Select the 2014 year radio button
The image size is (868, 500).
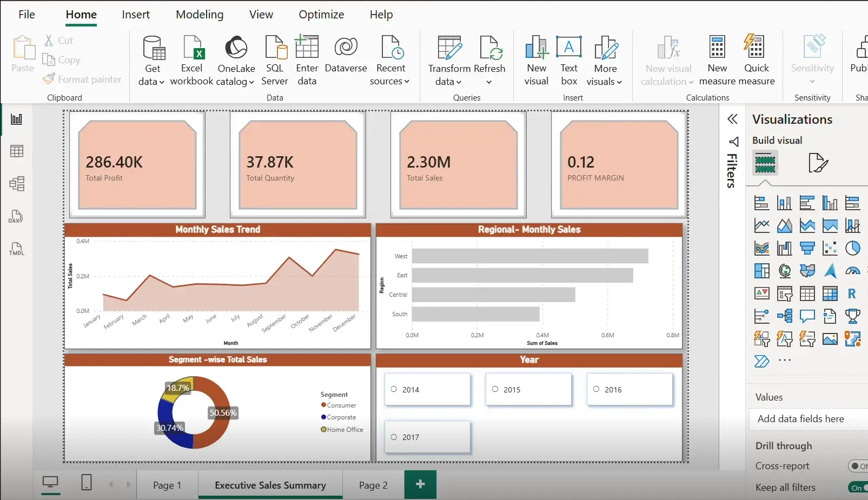393,389
